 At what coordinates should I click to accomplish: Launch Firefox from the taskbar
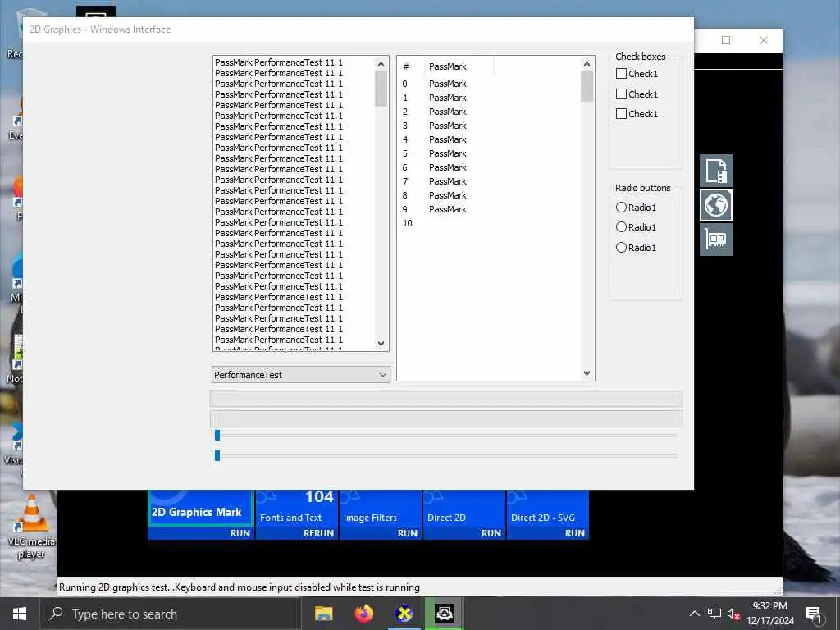point(363,614)
